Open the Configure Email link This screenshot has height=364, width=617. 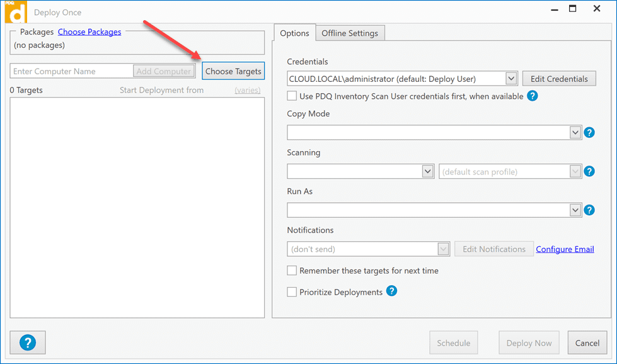565,249
